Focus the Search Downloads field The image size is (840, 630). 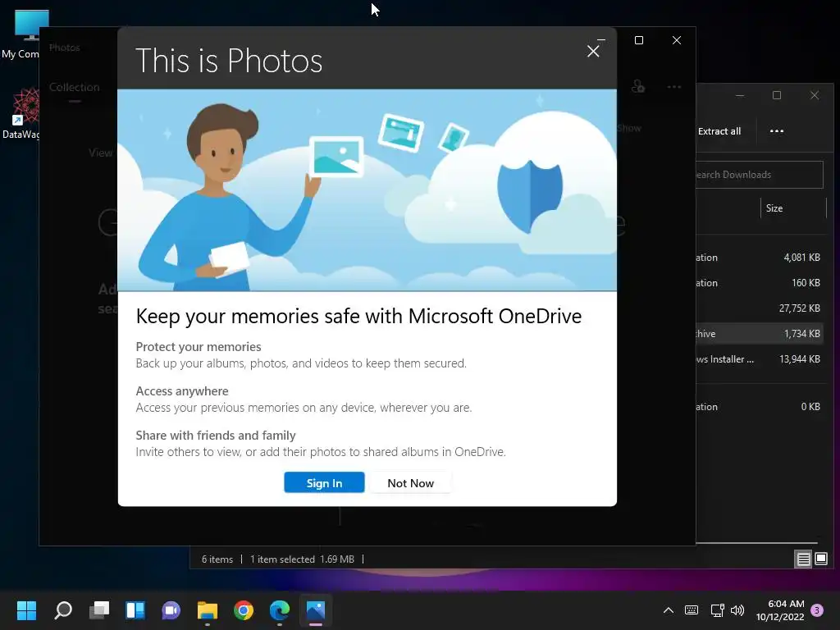click(x=759, y=175)
